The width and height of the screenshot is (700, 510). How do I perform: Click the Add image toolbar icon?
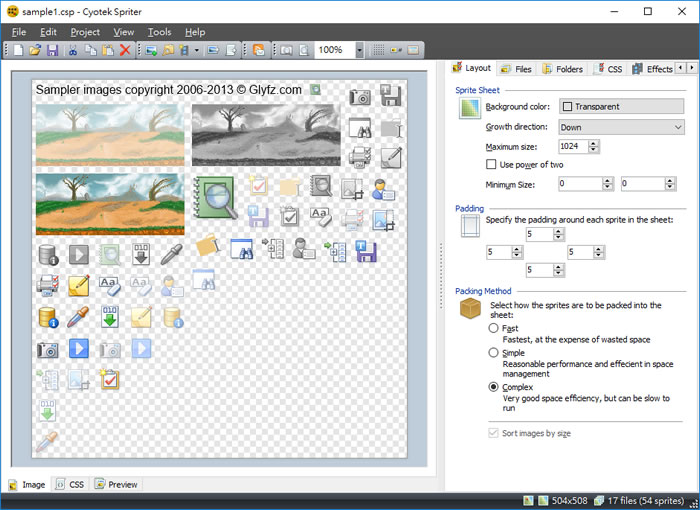pyautogui.click(x=151, y=50)
